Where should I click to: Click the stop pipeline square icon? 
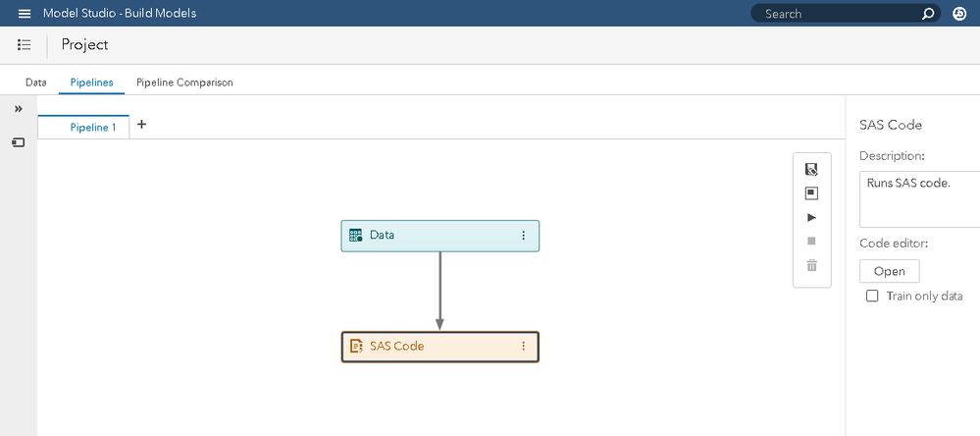pos(811,241)
